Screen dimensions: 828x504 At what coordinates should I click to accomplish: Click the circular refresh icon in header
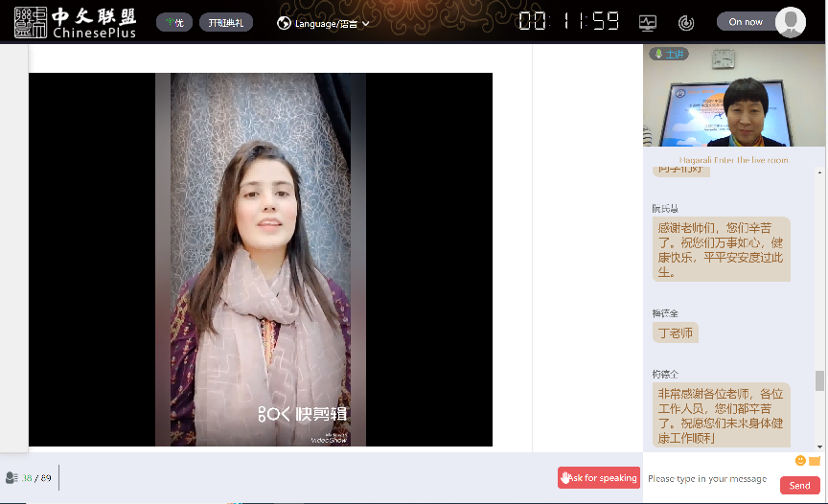click(x=685, y=22)
